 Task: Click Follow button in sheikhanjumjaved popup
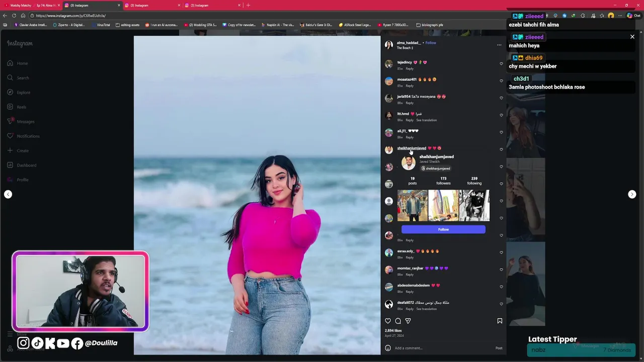(443, 229)
